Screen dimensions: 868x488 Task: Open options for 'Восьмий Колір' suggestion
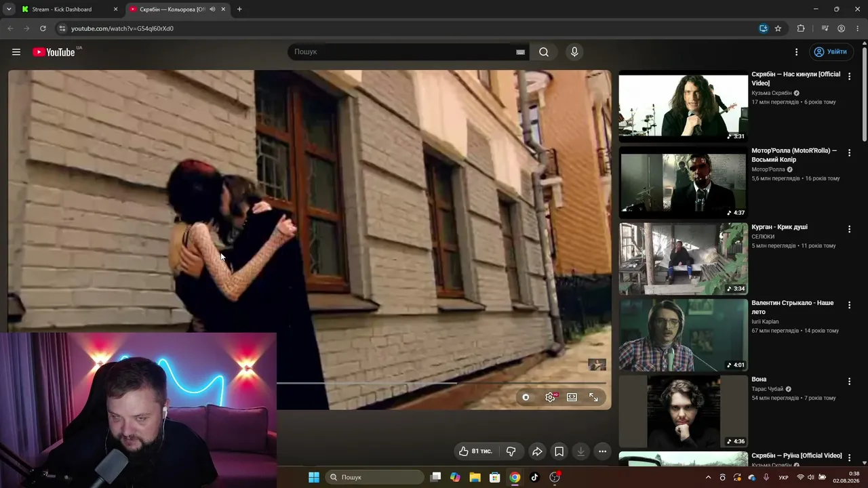(849, 153)
